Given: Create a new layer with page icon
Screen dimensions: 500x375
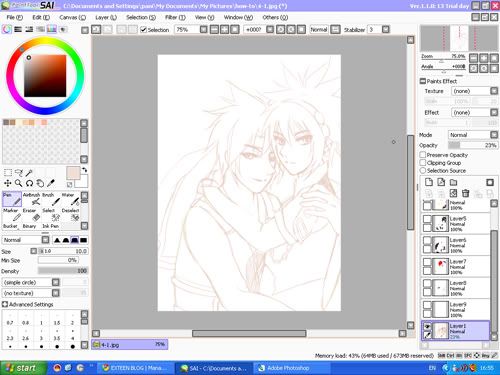Looking at the screenshot, I should pyautogui.click(x=429, y=182).
